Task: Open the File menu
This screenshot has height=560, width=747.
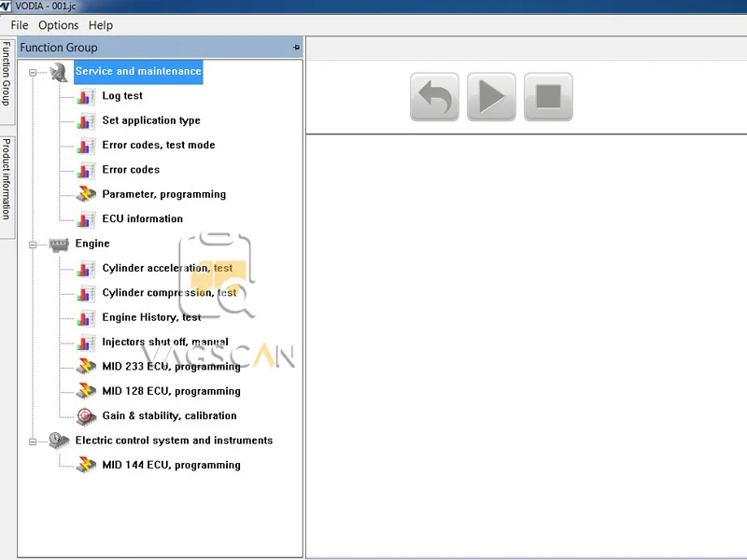Action: 20,25
